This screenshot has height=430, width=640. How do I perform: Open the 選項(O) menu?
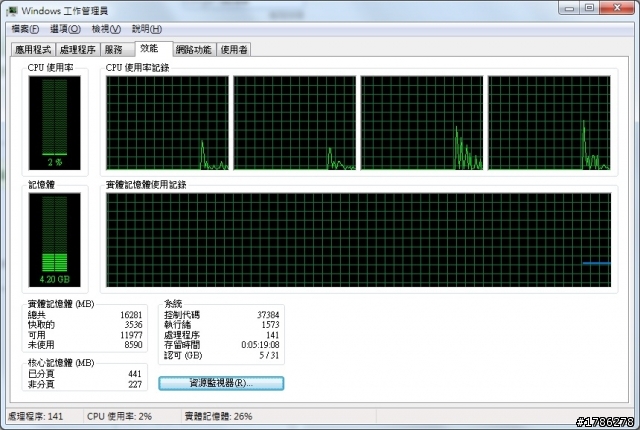(x=65, y=29)
